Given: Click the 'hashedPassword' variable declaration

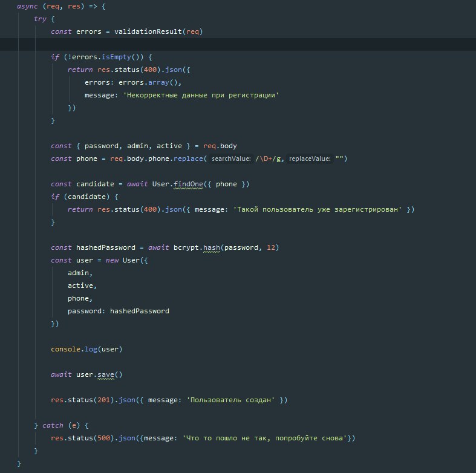Looking at the screenshot, I should (106, 248).
